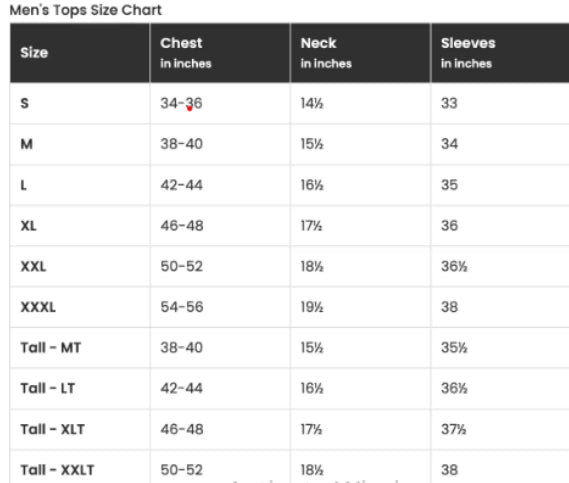
Task: Click sleeve value 37½ for Tall - XLT
Action: [x=454, y=429]
